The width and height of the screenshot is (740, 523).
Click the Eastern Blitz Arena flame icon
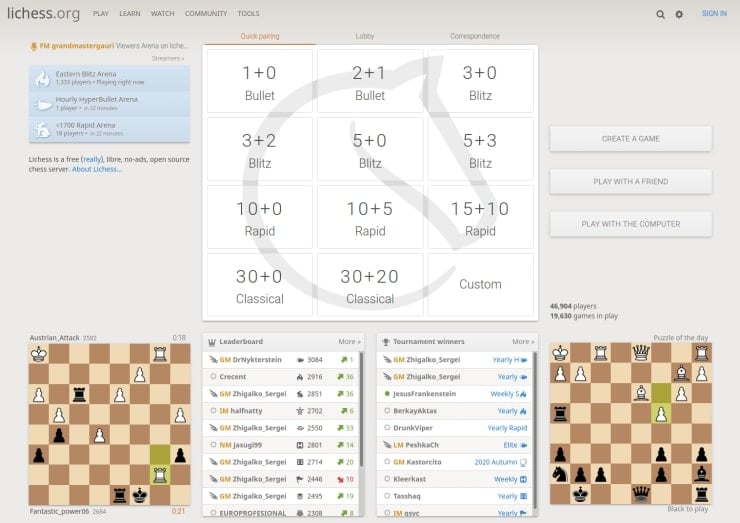click(42, 78)
